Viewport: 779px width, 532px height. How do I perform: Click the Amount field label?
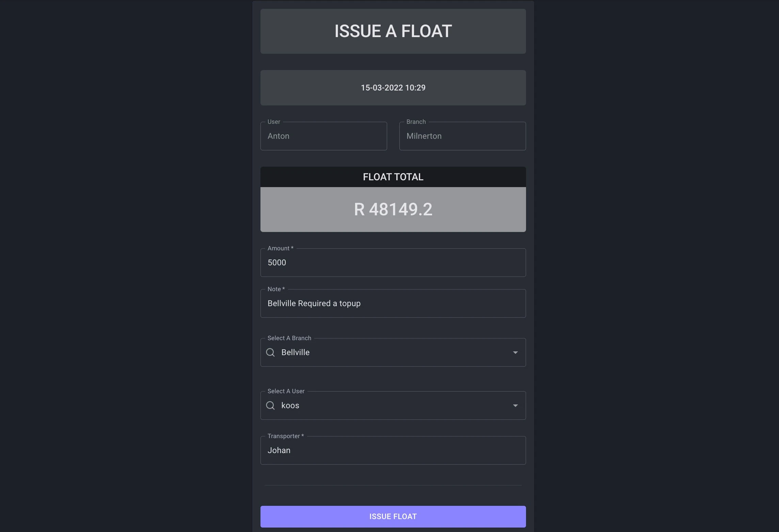tap(280, 248)
